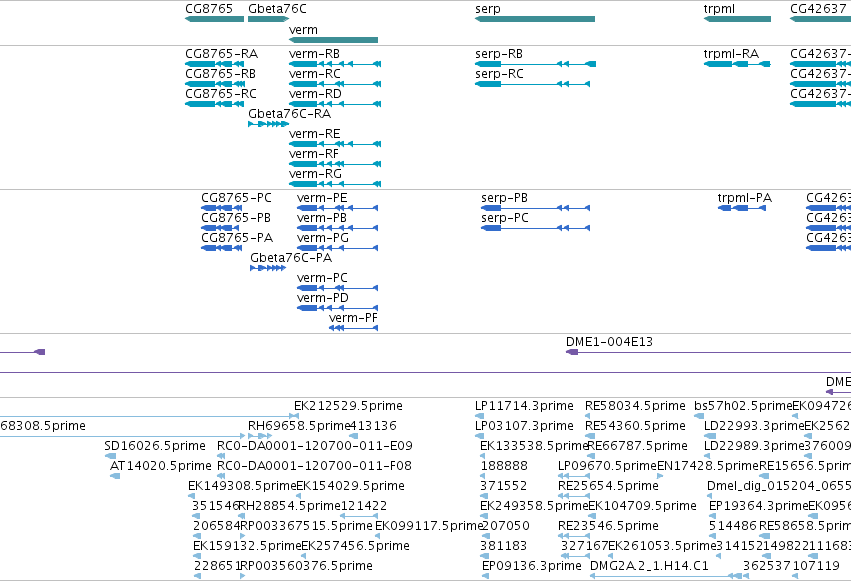Select the serp-PB protein
The image size is (851, 581).
click(535, 208)
